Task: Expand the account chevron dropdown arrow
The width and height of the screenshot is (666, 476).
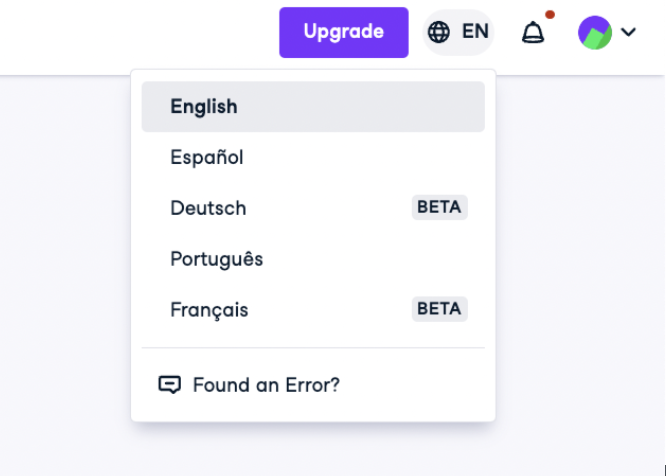Action: coord(628,32)
